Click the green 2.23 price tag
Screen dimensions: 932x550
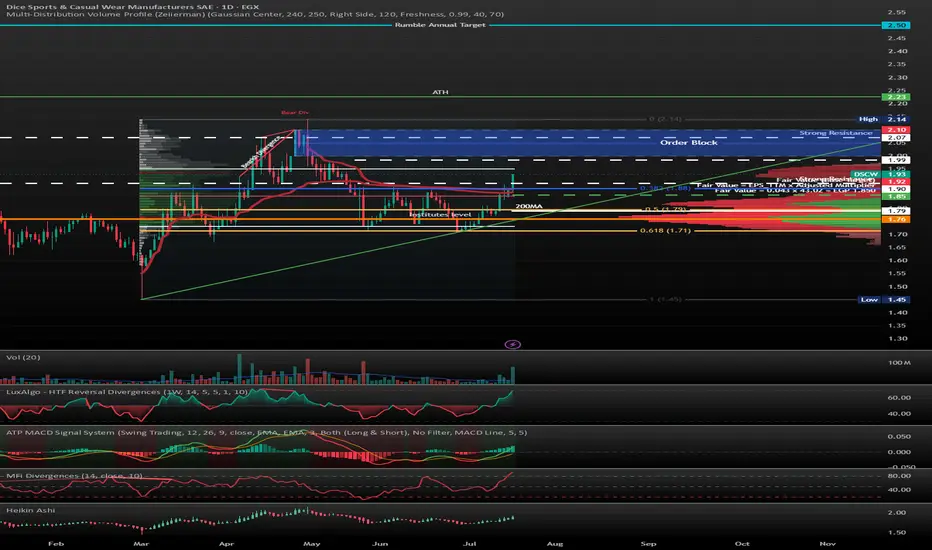coord(896,97)
